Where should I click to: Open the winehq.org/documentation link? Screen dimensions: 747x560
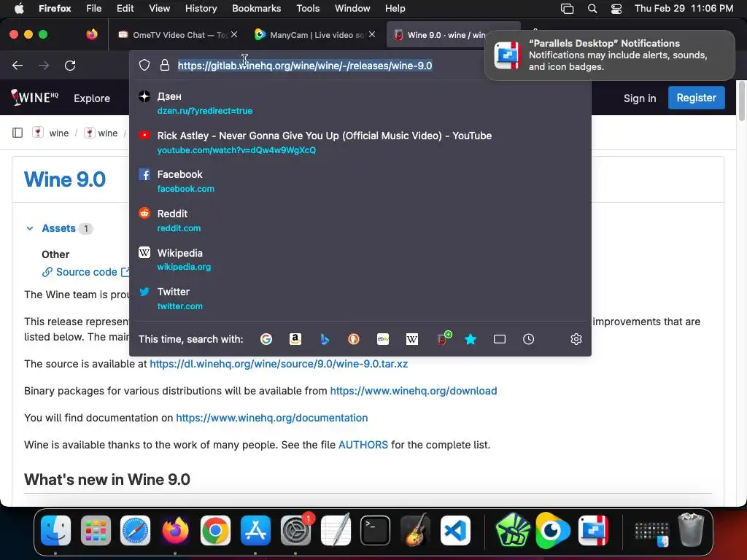point(271,418)
